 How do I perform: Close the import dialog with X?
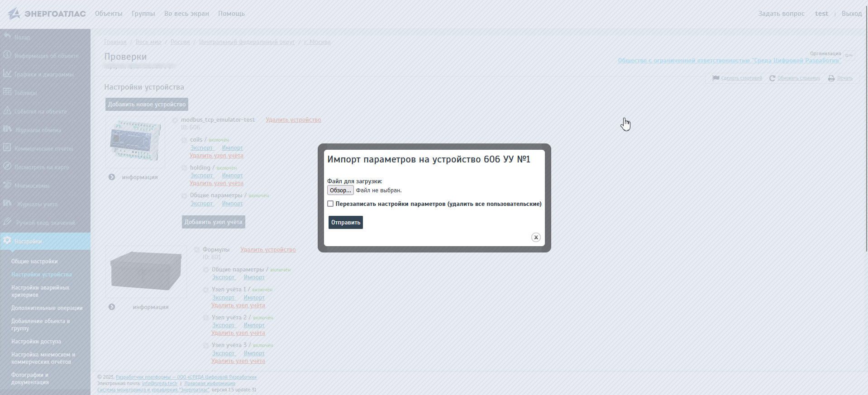(x=536, y=237)
